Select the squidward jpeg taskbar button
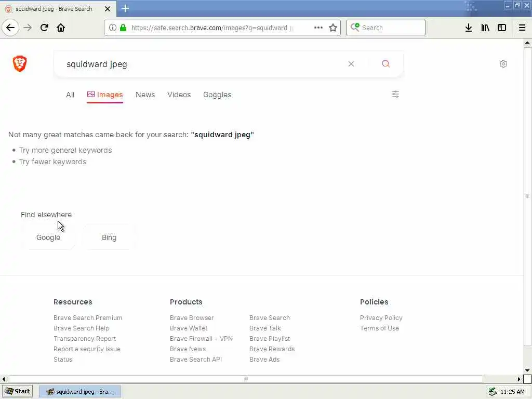Screen dimensions: 532x399 (80, 392)
